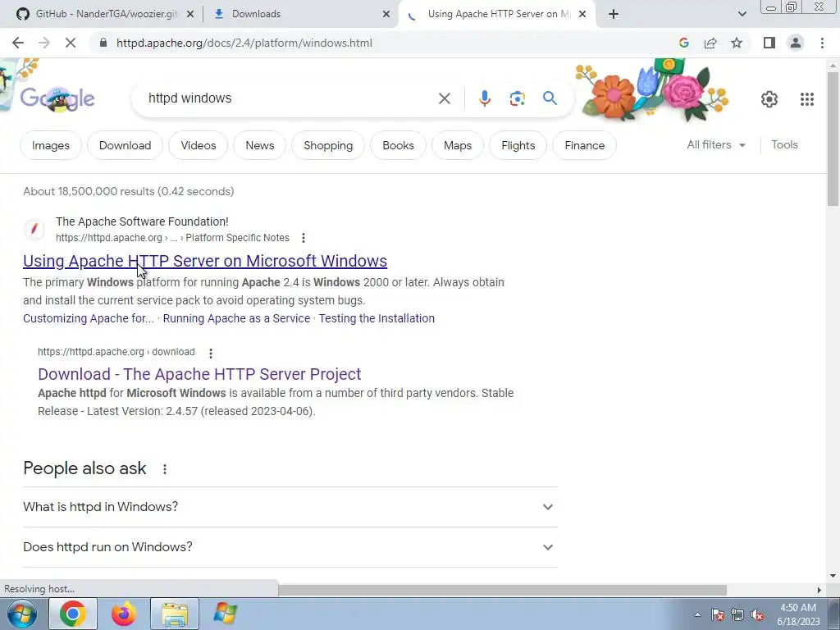
Task: Share this page via the share icon
Action: click(x=710, y=43)
